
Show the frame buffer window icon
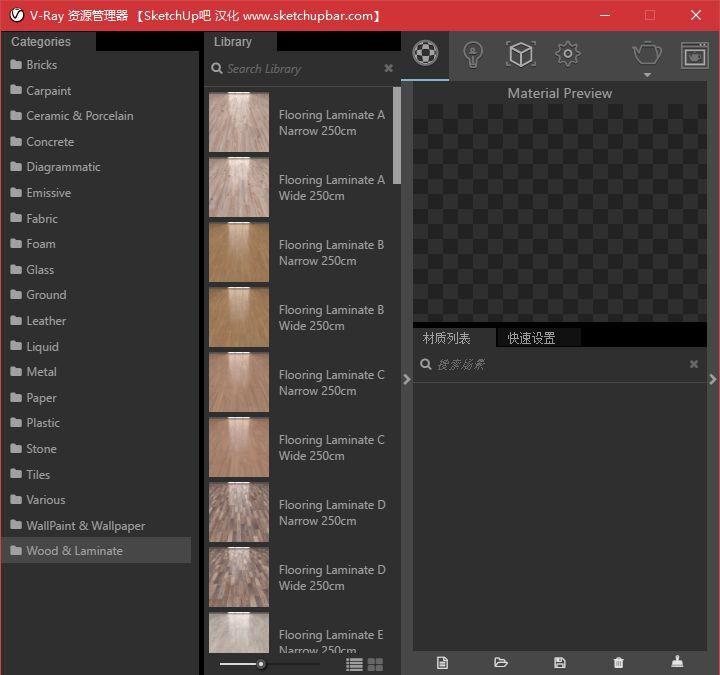coord(694,55)
